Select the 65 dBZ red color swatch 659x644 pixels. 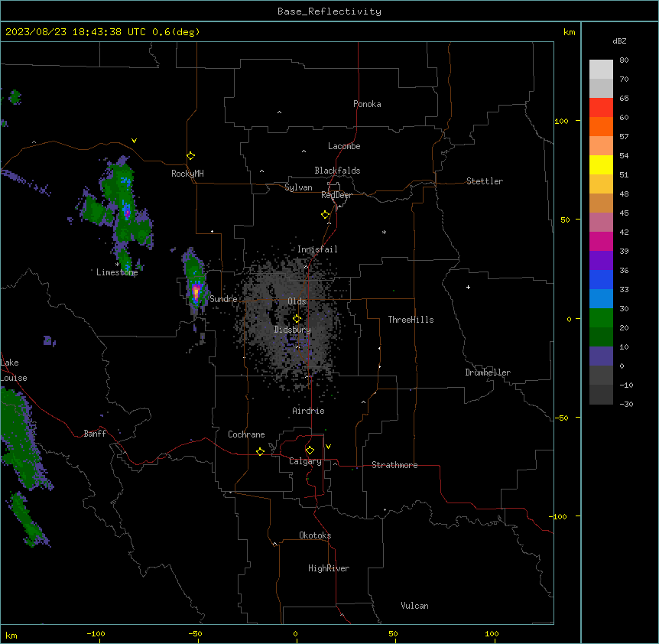601,108
